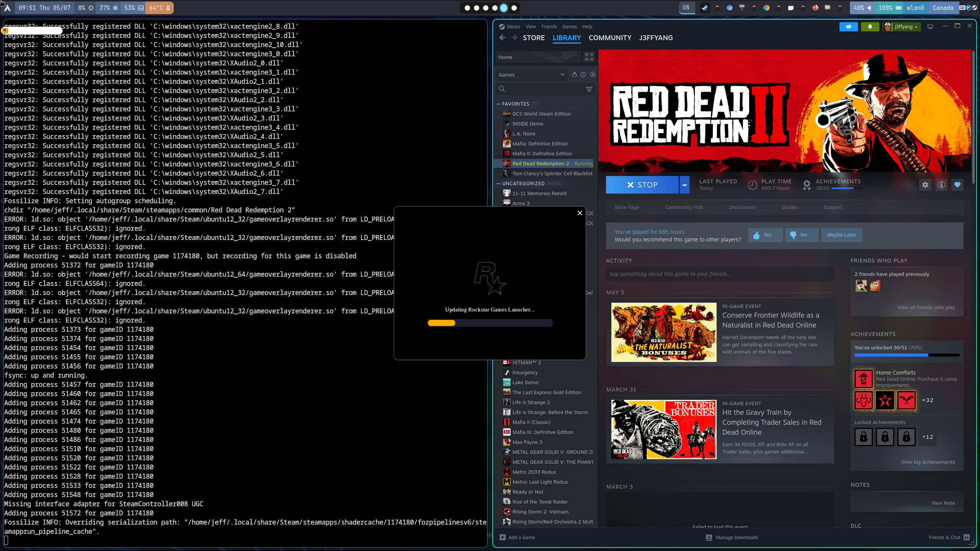Open the View menu
Screen dimensions: 980x551
pyautogui.click(x=531, y=27)
